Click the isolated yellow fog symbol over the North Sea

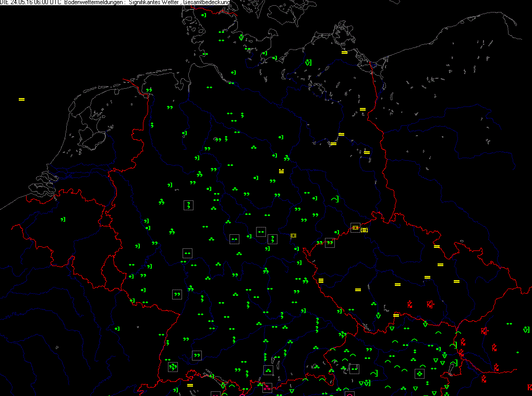click(x=21, y=99)
